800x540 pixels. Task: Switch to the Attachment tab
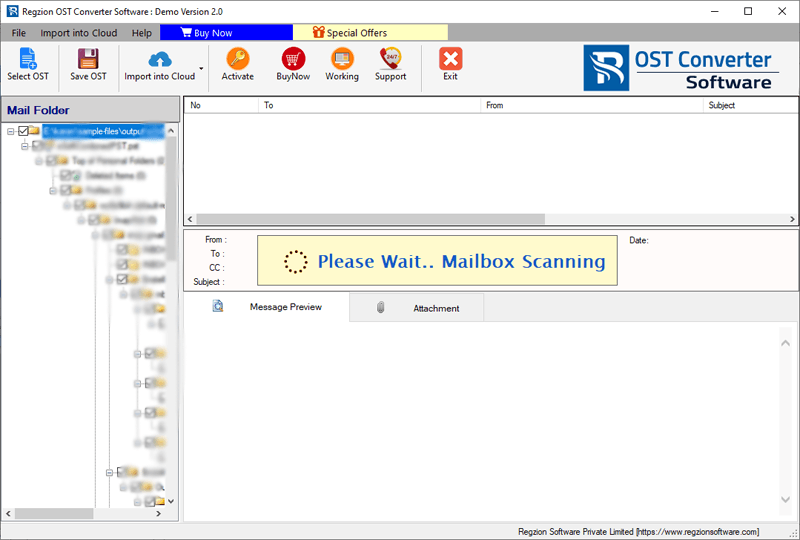(435, 308)
